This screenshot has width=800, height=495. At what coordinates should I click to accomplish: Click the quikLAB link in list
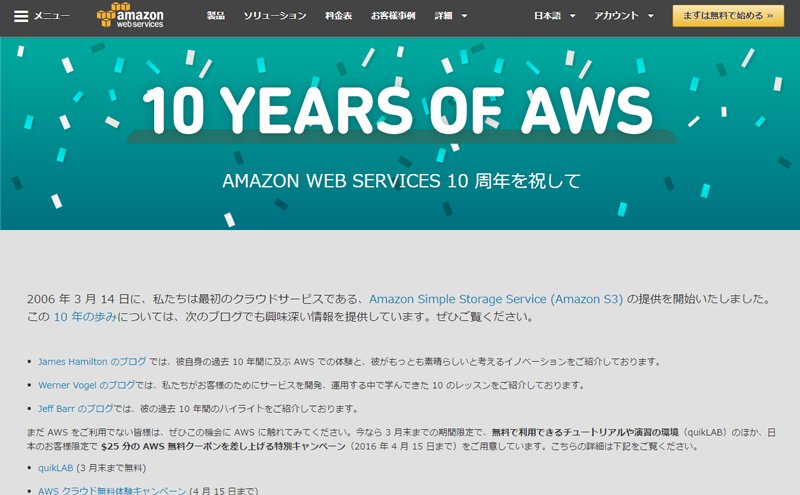[56, 468]
